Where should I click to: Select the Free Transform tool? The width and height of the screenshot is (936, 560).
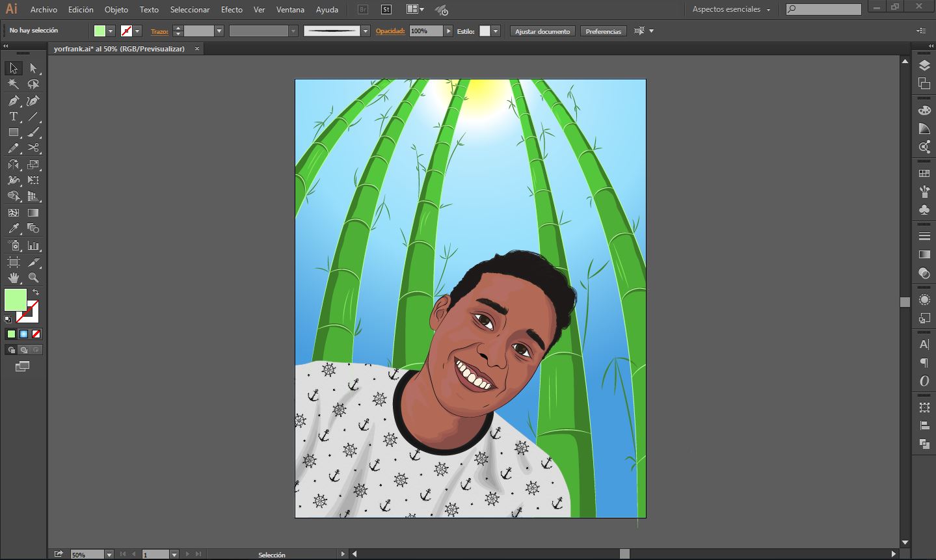(33, 180)
